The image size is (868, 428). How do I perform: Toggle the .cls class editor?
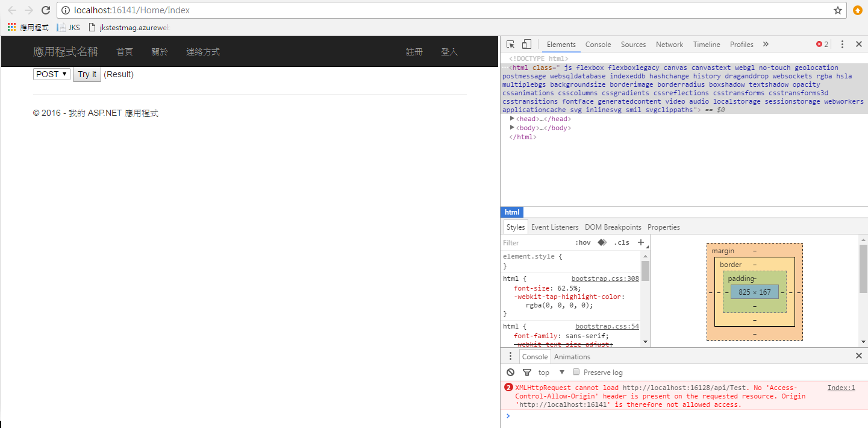622,243
